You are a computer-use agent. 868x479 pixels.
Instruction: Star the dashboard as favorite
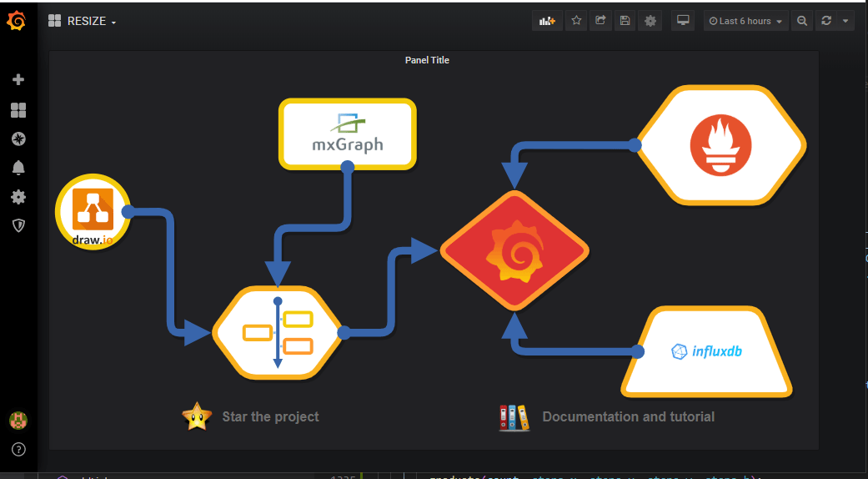575,21
